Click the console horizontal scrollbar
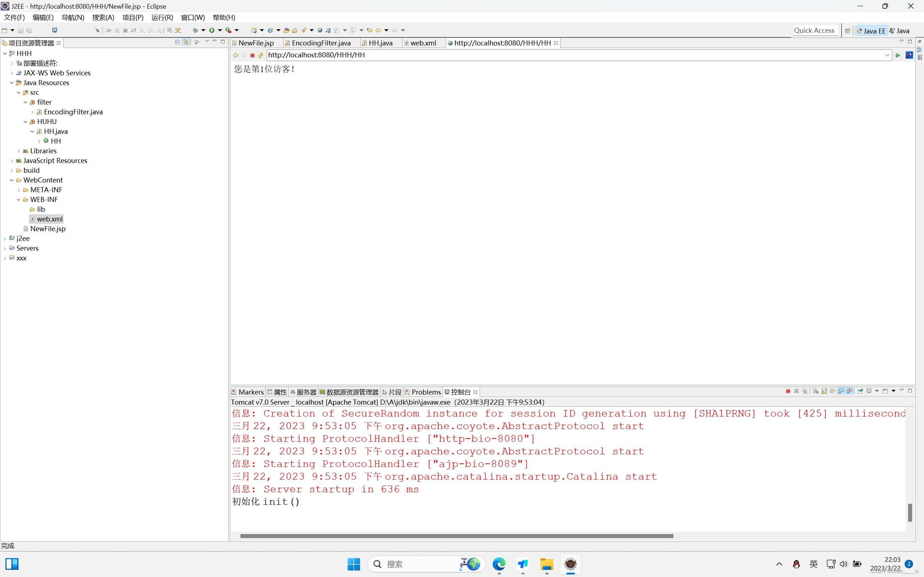Viewport: 924px width, 577px height. pos(456,536)
